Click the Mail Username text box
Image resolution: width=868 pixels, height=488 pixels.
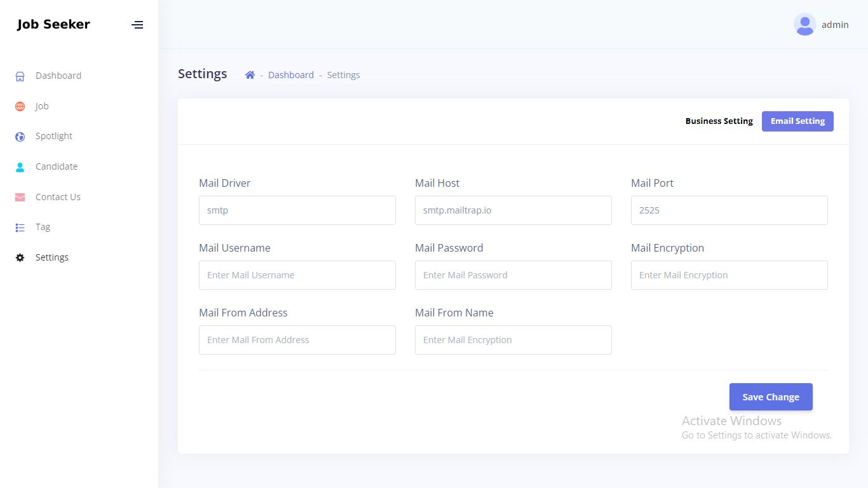(x=297, y=275)
